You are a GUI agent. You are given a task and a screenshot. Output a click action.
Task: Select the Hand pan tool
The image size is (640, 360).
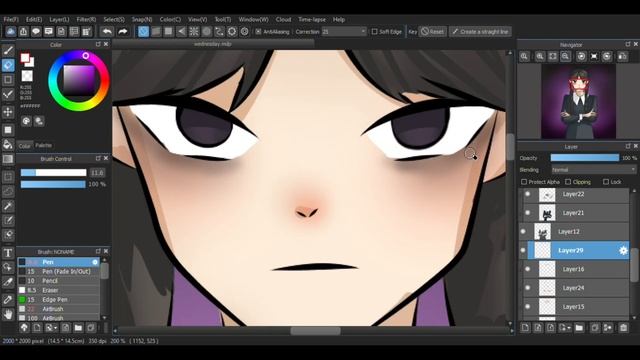(8, 314)
